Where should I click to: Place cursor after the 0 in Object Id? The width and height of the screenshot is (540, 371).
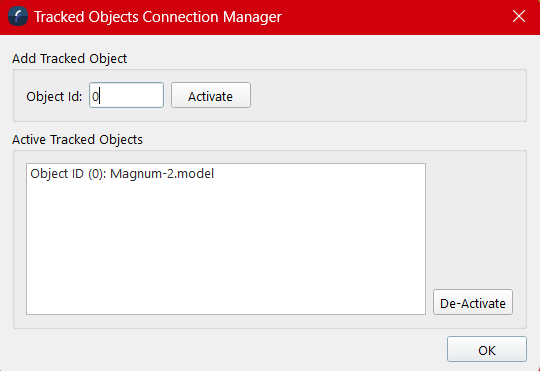(x=100, y=96)
